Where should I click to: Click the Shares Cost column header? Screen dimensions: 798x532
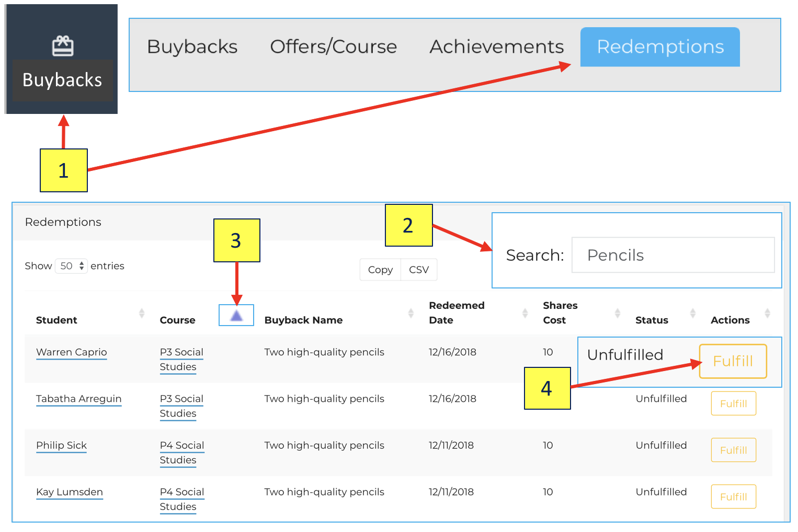pos(560,313)
